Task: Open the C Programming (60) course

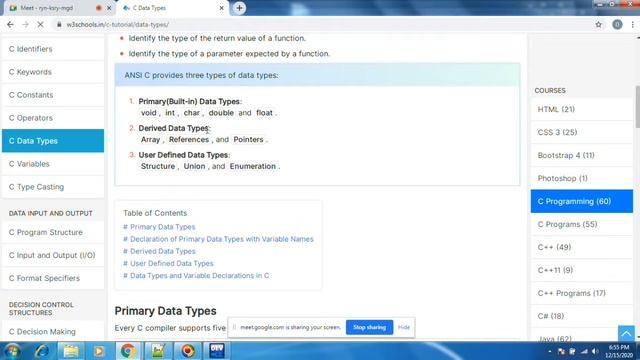Action: coord(582,201)
